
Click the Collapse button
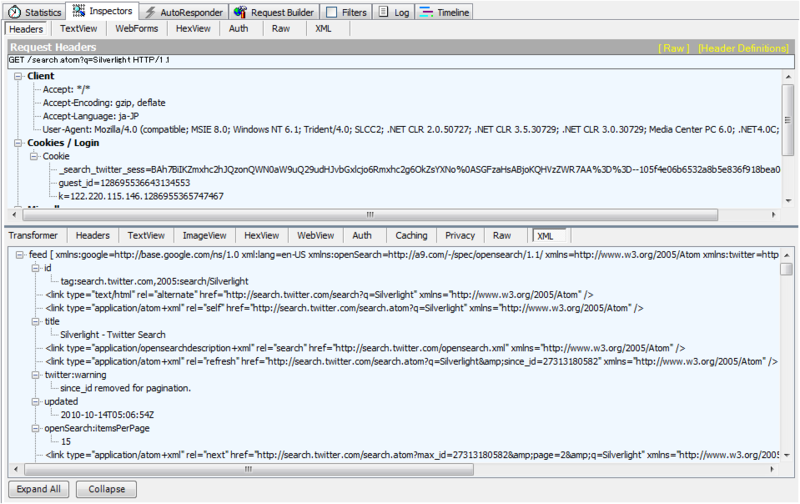[107, 489]
